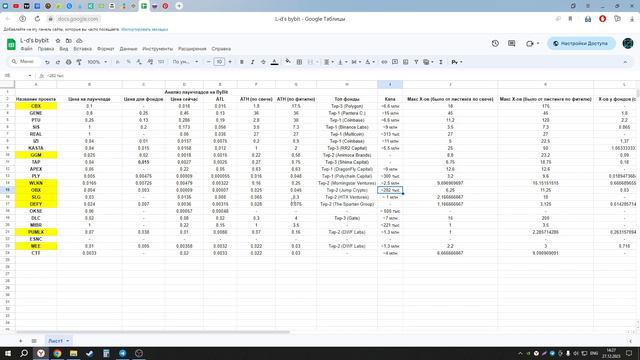Screen dimensions: 640x360
Task: Insert a chart from toolbar
Action: (405, 62)
